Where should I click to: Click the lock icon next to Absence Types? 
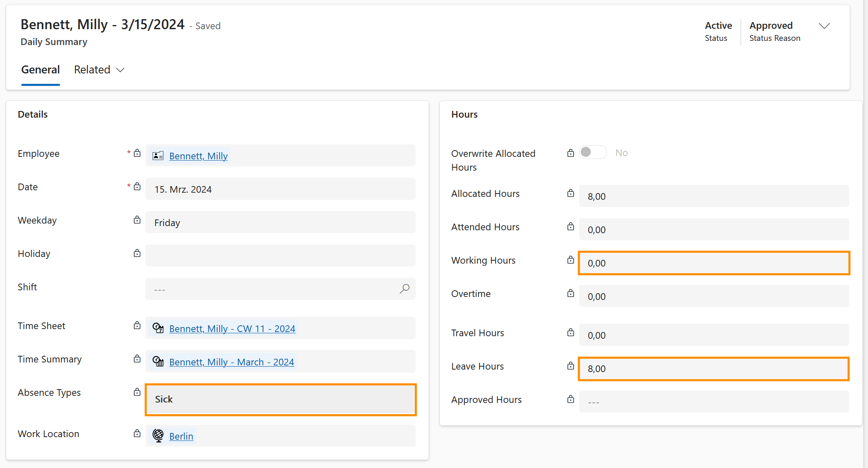137,392
